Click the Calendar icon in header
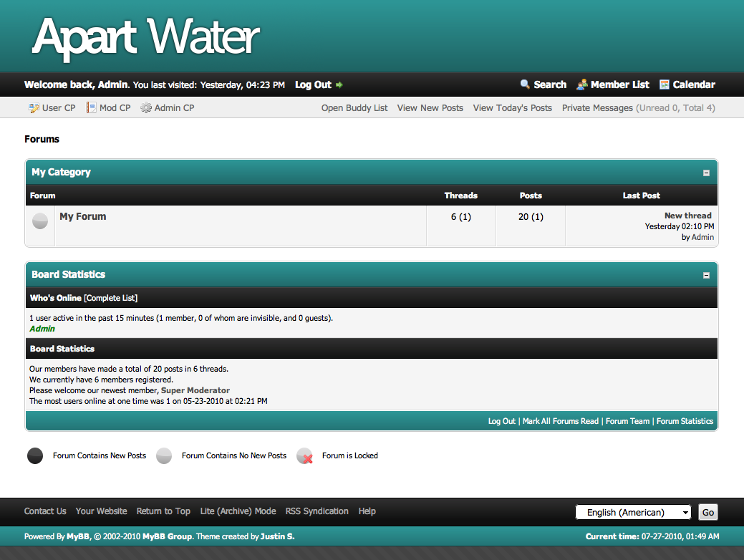Image resolution: width=744 pixels, height=560 pixels. 665,85
